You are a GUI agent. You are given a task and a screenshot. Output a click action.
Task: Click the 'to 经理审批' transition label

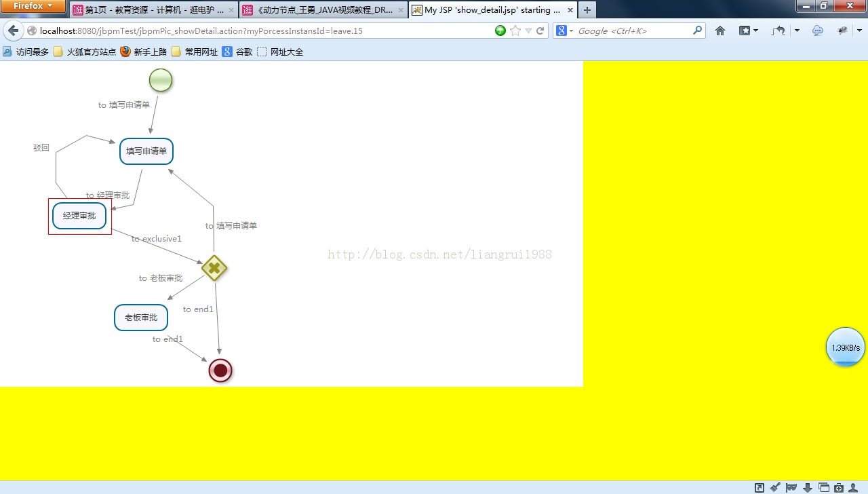coord(108,195)
